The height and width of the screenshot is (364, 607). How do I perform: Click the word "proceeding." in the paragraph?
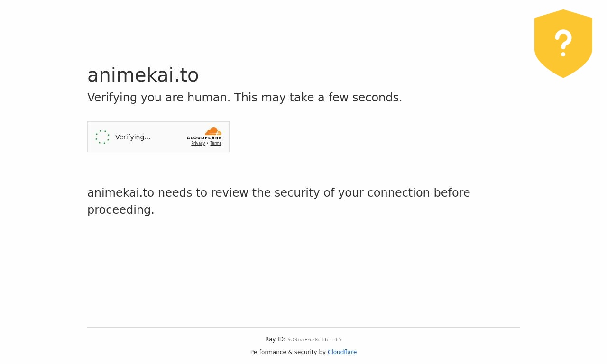click(120, 210)
